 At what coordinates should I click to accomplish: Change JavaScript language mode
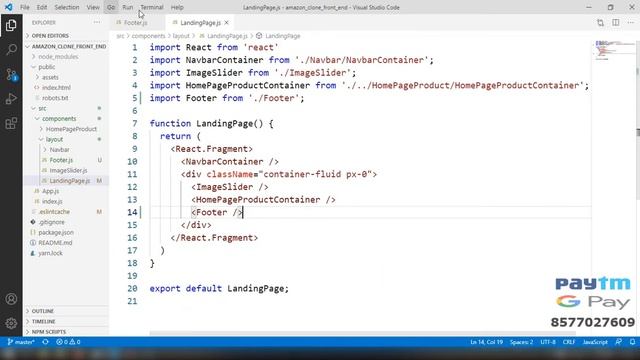pos(595,342)
